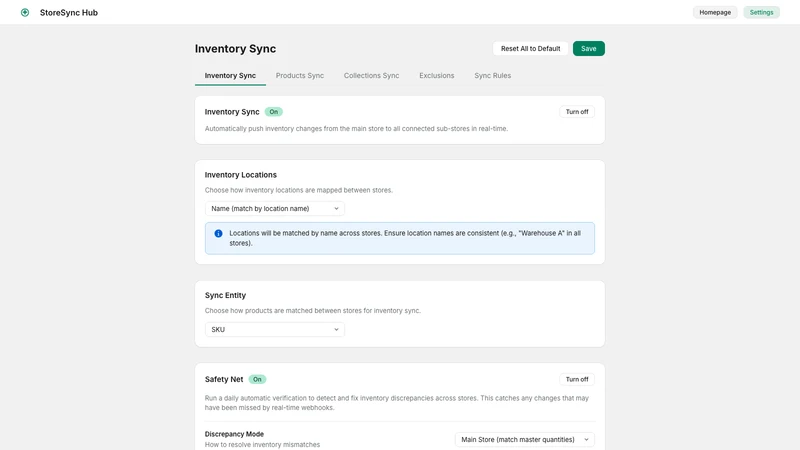Open the Discrepancy Mode dropdown

click(x=524, y=439)
